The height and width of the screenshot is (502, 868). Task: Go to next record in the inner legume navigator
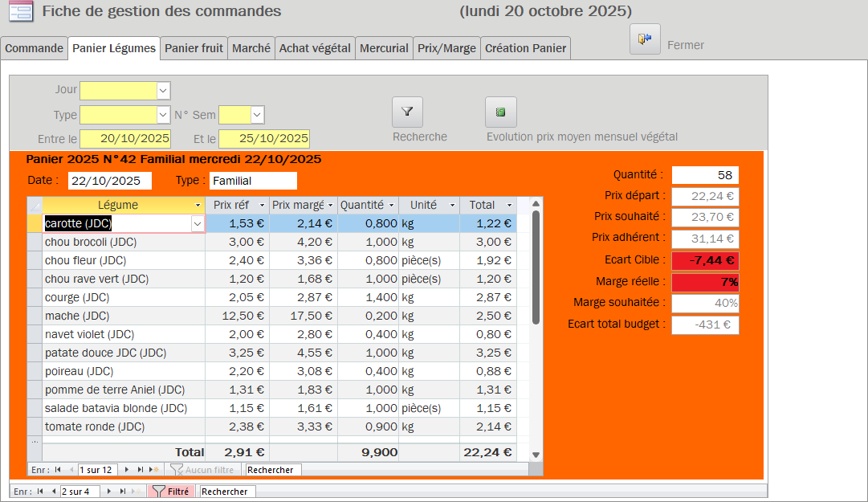point(128,470)
